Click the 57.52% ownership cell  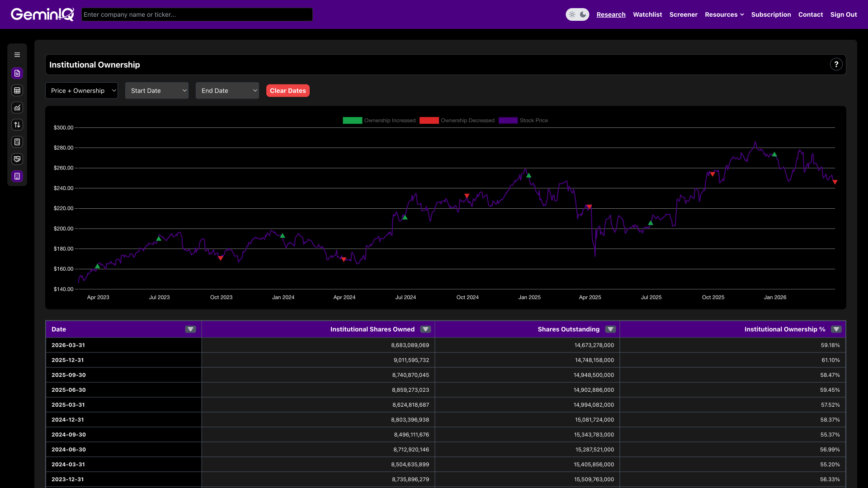[733, 405]
